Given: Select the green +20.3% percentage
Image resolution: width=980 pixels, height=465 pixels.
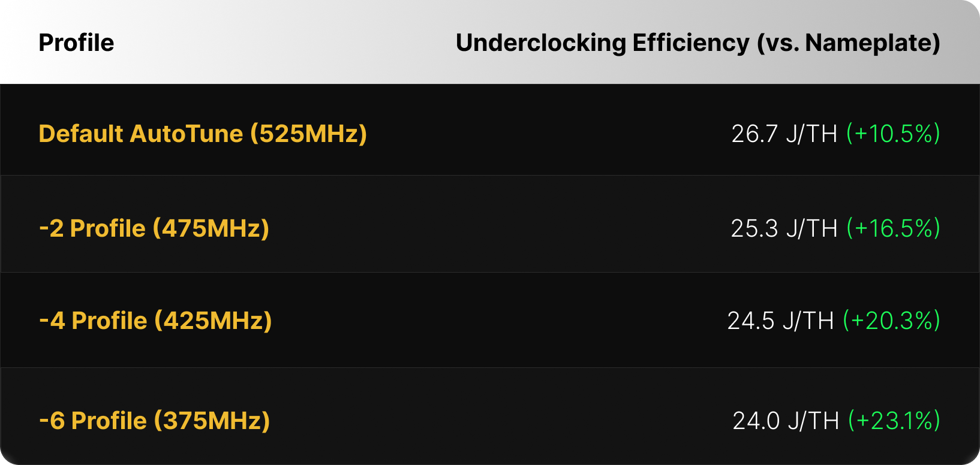Looking at the screenshot, I should coord(891,321).
